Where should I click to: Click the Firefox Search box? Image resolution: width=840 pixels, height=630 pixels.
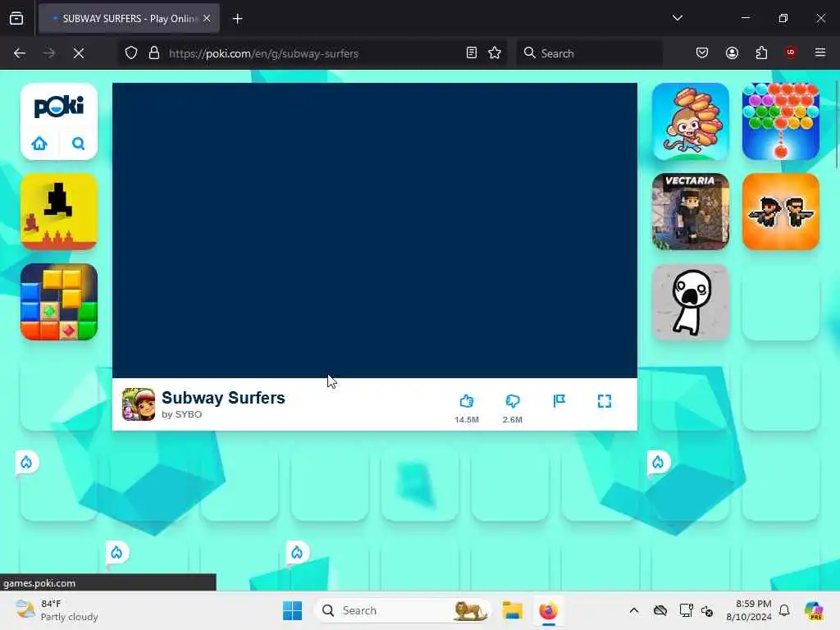click(589, 53)
